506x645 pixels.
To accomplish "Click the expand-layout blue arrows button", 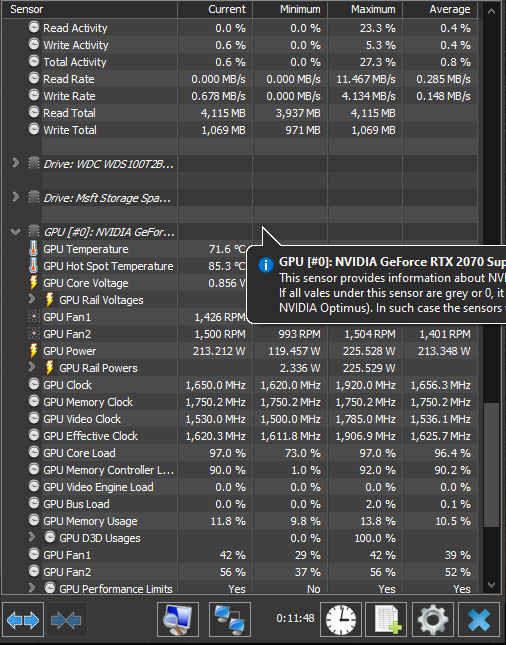I will pyautogui.click(x=23, y=619).
